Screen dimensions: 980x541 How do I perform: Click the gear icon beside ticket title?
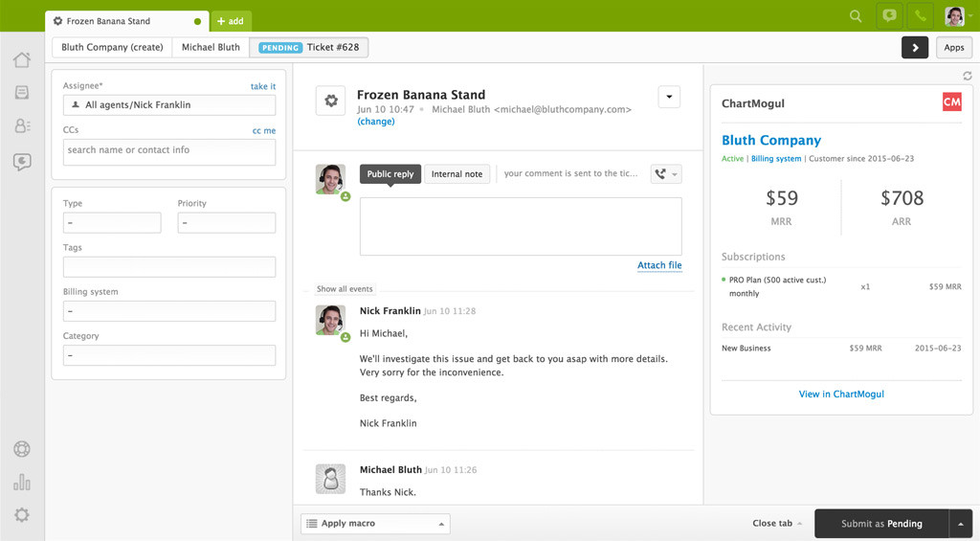(330, 101)
